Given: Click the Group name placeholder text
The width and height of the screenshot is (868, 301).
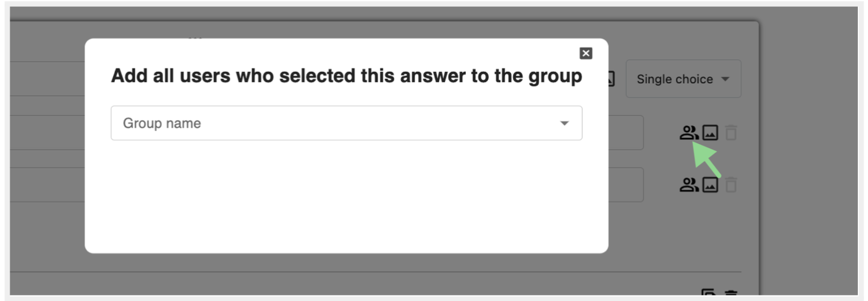Looking at the screenshot, I should (162, 123).
